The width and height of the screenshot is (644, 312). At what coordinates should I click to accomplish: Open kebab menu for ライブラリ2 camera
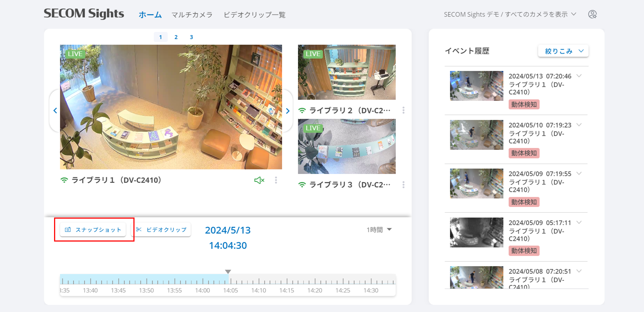click(404, 110)
